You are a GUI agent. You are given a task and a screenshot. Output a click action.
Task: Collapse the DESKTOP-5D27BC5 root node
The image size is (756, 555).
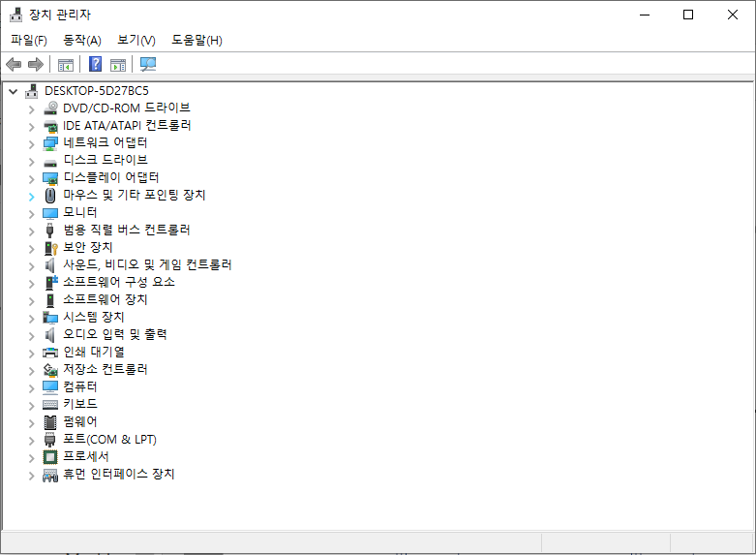pos(13,91)
